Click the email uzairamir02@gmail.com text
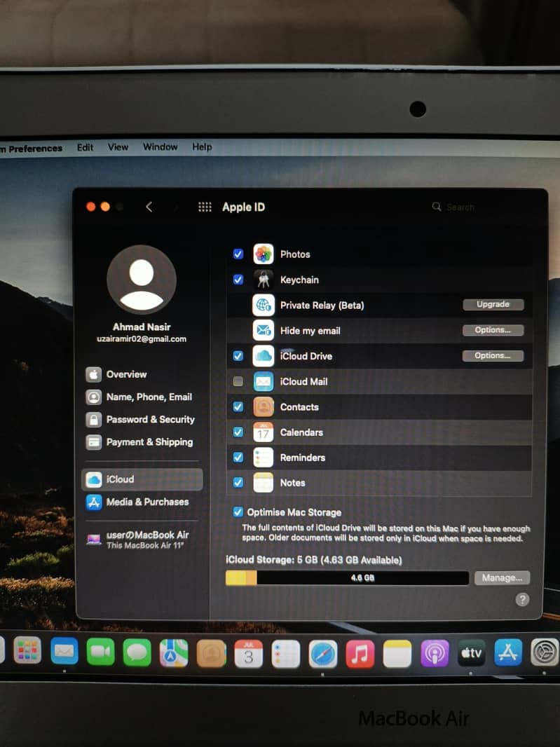 pos(142,339)
